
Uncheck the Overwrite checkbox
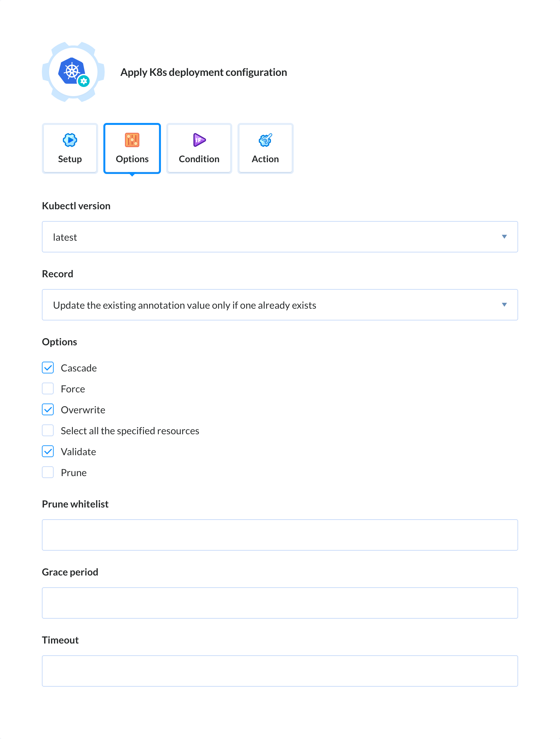(48, 410)
